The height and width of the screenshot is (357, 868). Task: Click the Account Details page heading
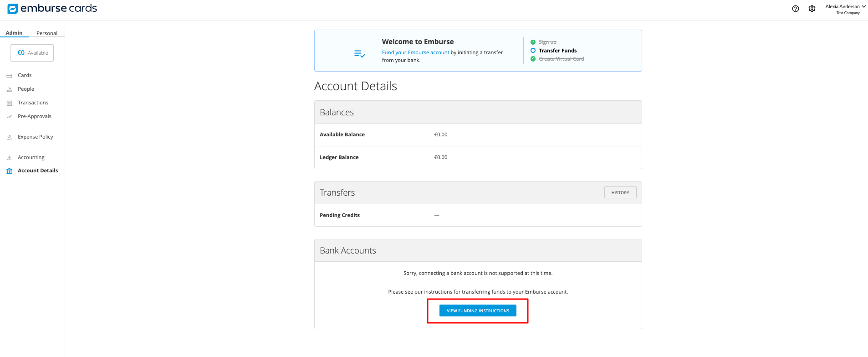pos(356,86)
